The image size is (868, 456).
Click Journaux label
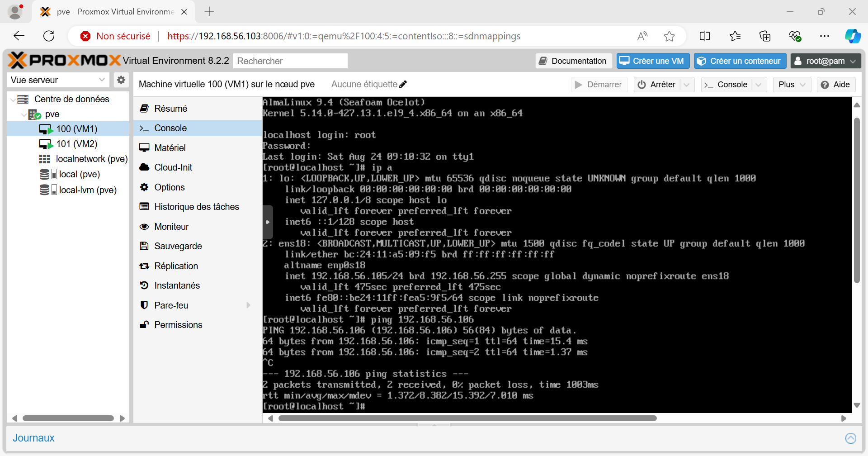click(33, 438)
